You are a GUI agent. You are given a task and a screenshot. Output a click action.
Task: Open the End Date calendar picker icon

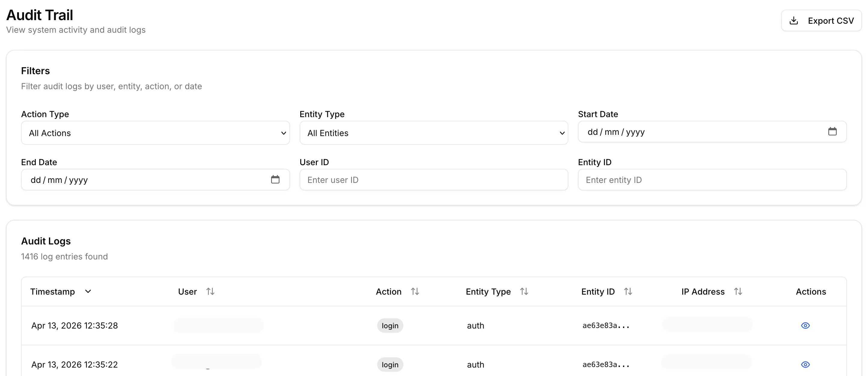pos(275,179)
